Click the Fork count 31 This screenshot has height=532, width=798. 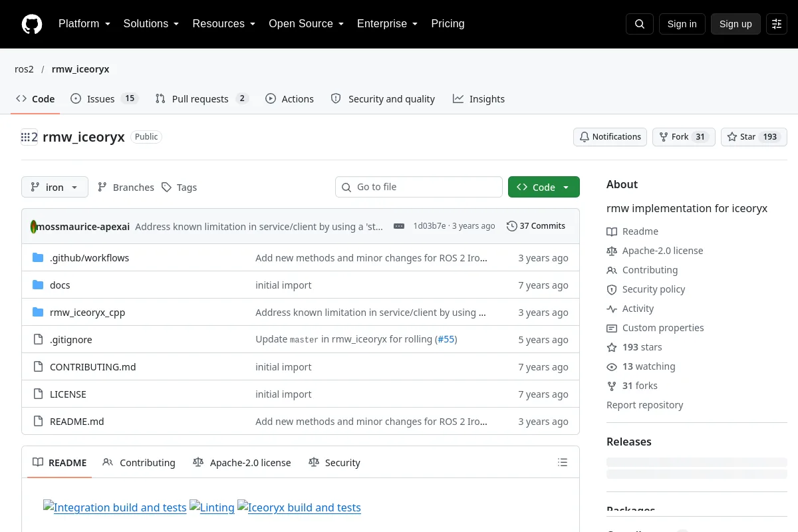pyautogui.click(x=700, y=137)
